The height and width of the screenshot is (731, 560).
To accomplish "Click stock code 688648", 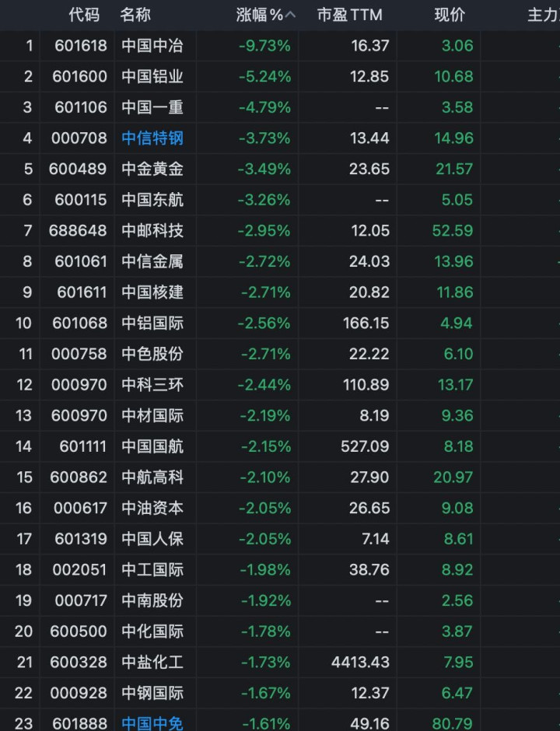I will click(x=79, y=230).
